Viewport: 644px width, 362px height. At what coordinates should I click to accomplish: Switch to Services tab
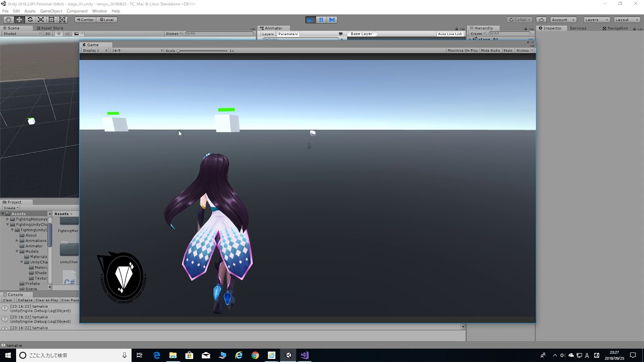[578, 28]
